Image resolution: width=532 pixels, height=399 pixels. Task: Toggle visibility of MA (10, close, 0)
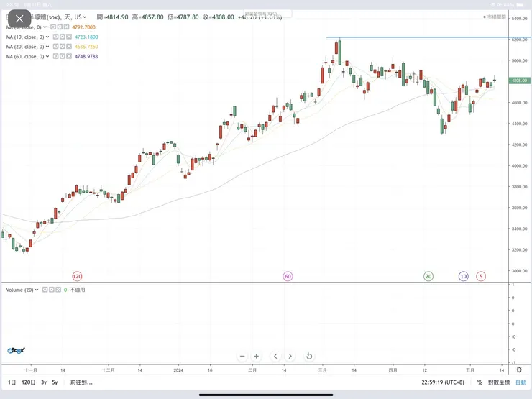point(55,37)
